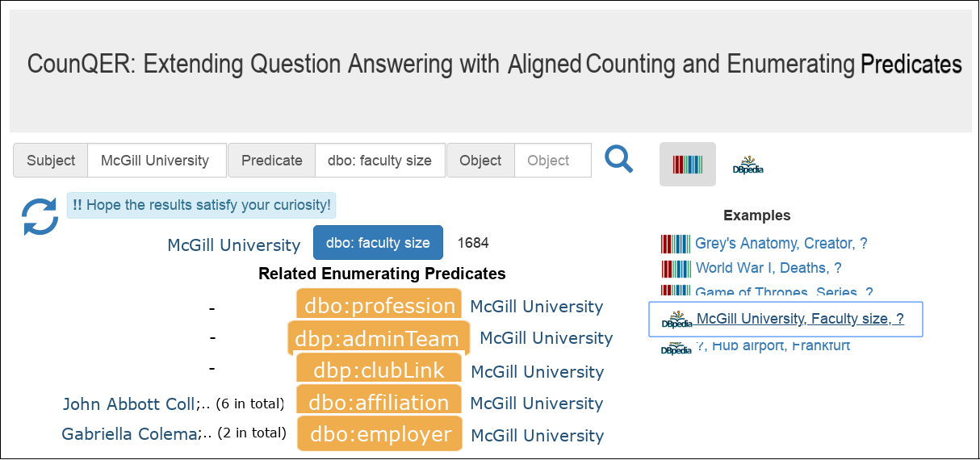The image size is (980, 460).
Task: Open the Grey's Anatomy, Creator example link
Action: coord(781,244)
